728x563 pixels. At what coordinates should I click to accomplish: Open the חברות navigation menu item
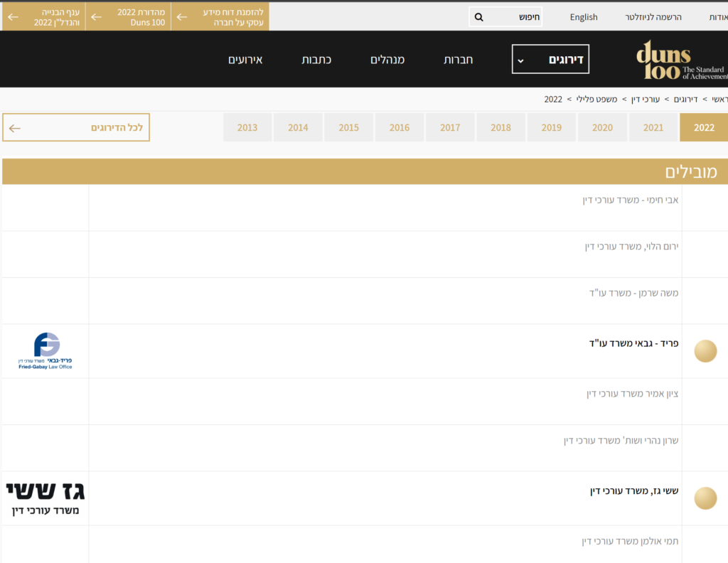pyautogui.click(x=459, y=60)
